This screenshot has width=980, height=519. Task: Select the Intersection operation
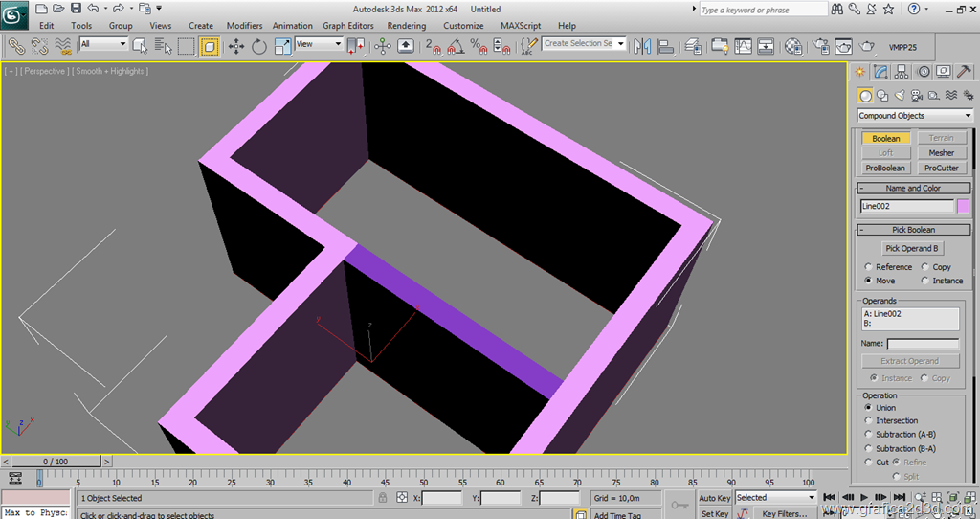(869, 420)
